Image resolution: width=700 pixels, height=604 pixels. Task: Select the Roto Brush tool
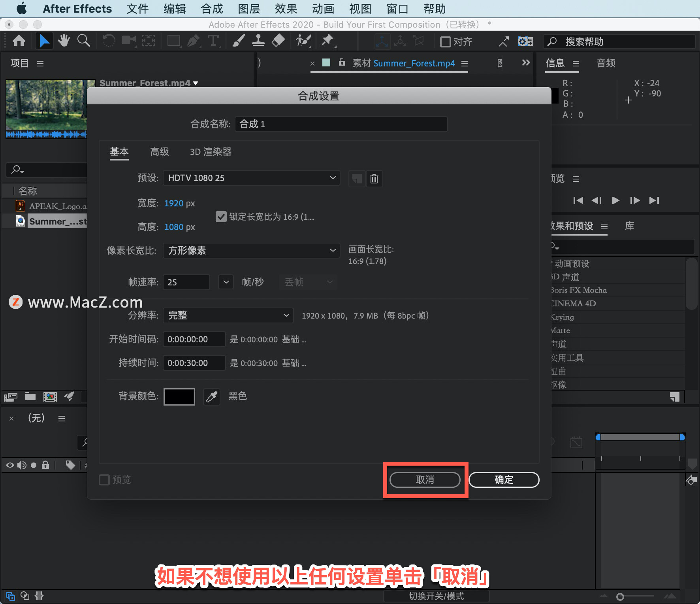pos(304,41)
